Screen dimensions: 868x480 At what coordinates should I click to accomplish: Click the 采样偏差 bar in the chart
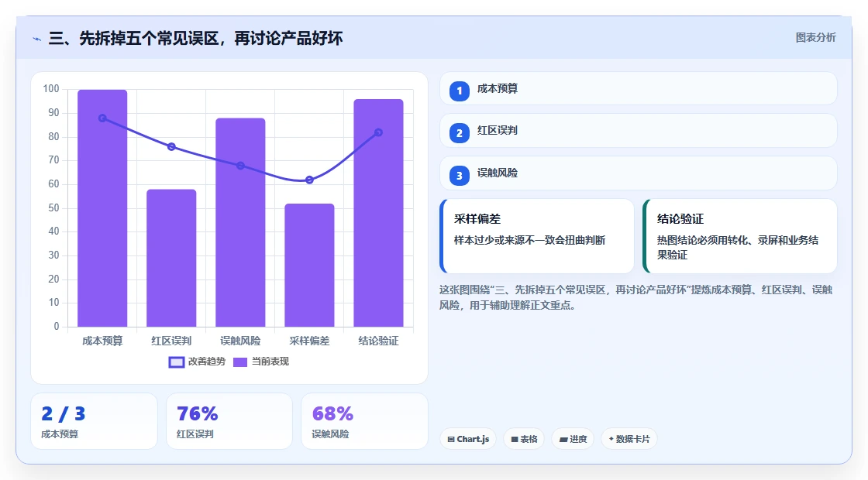pyautogui.click(x=309, y=265)
